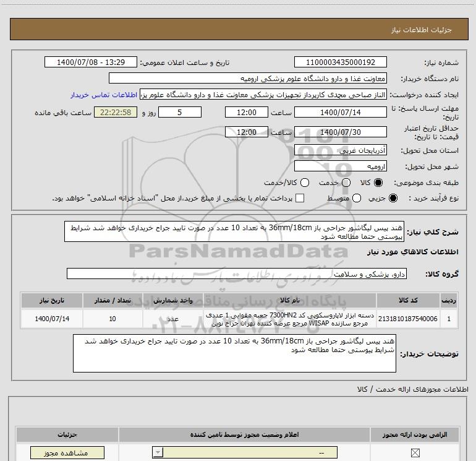This screenshot has height=461, width=476.
Task: Select the متوسط purchase type radio
Action: click(354, 199)
